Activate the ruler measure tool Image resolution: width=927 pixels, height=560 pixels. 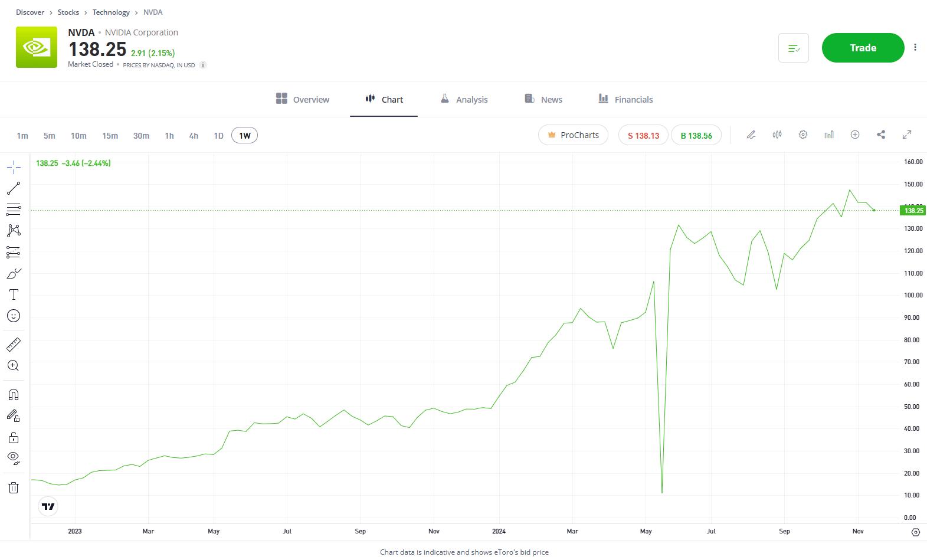click(14, 345)
